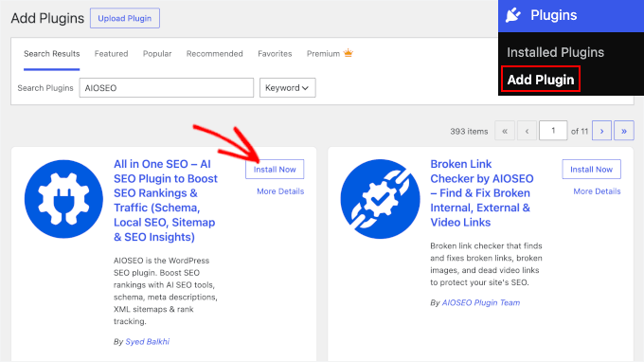Switch to the Featured tab

(x=112, y=54)
